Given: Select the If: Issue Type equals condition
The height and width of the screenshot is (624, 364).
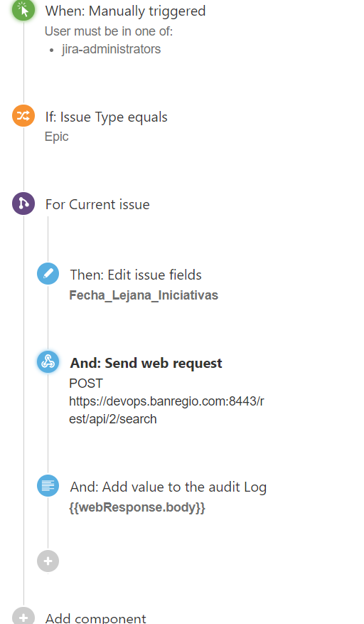Looking at the screenshot, I should tap(106, 117).
